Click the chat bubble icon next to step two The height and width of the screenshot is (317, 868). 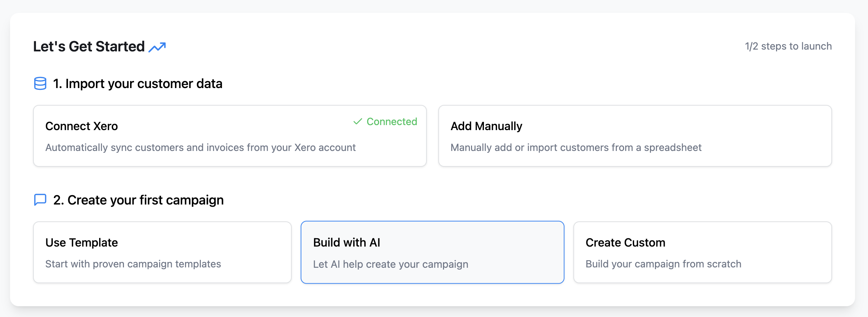pos(40,200)
